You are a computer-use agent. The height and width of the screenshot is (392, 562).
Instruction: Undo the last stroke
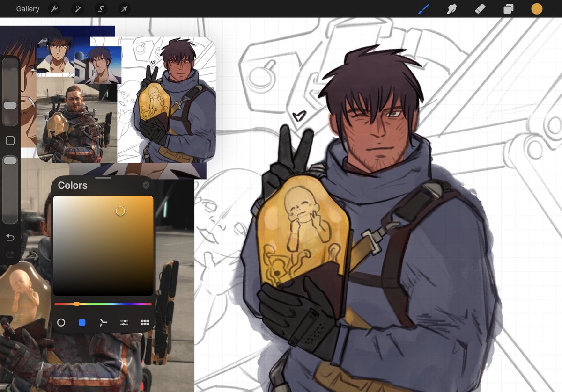(10, 238)
